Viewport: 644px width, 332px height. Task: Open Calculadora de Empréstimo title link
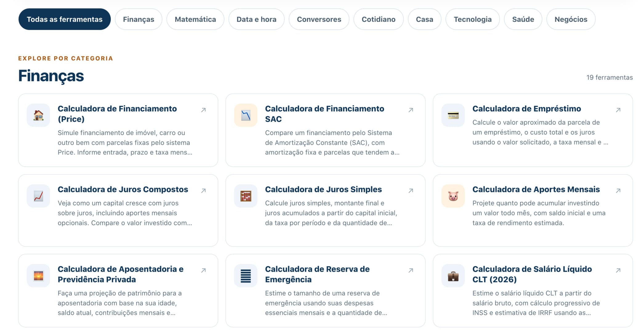pyautogui.click(x=526, y=109)
